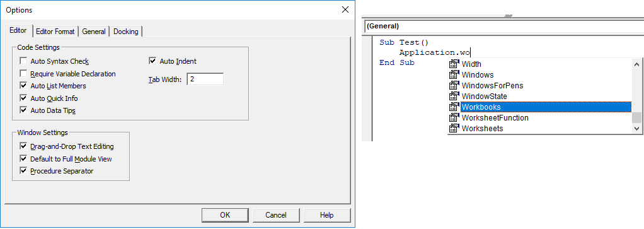Click the list scrollbar up arrow

pos(636,64)
